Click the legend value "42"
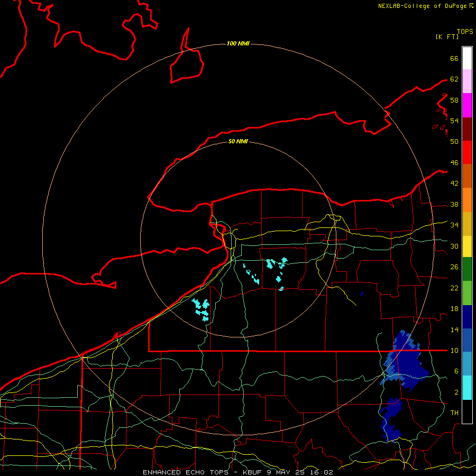The width and height of the screenshot is (476, 476). click(454, 183)
